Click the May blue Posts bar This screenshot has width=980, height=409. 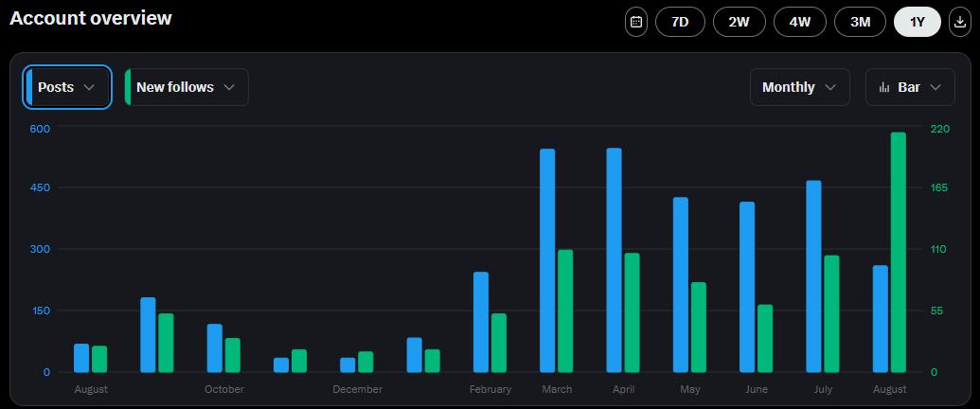coord(681,285)
